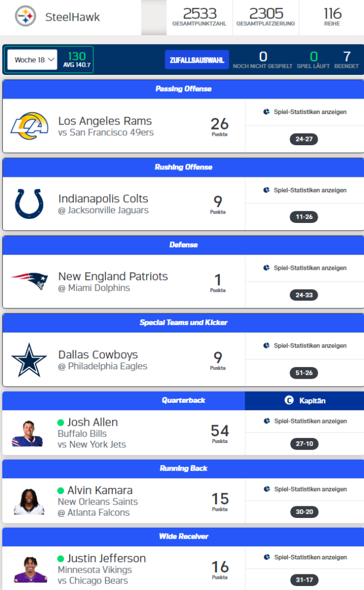Click the Rams game stats chart icon

pos(266,112)
